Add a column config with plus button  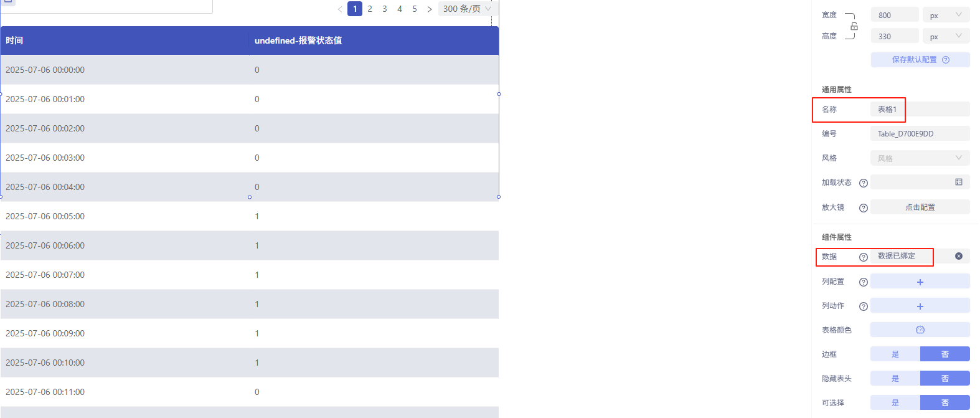920,282
